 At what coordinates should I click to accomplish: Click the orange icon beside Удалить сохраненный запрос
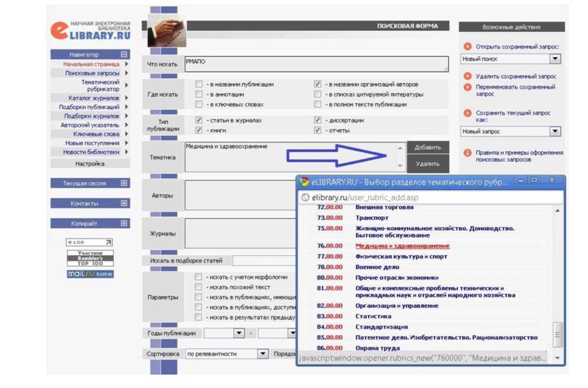click(x=467, y=76)
